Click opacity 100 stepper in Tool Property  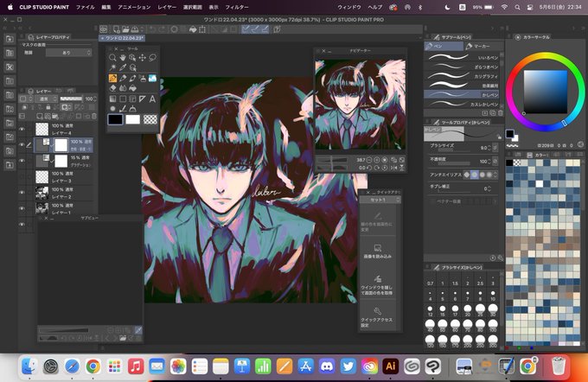489,162
